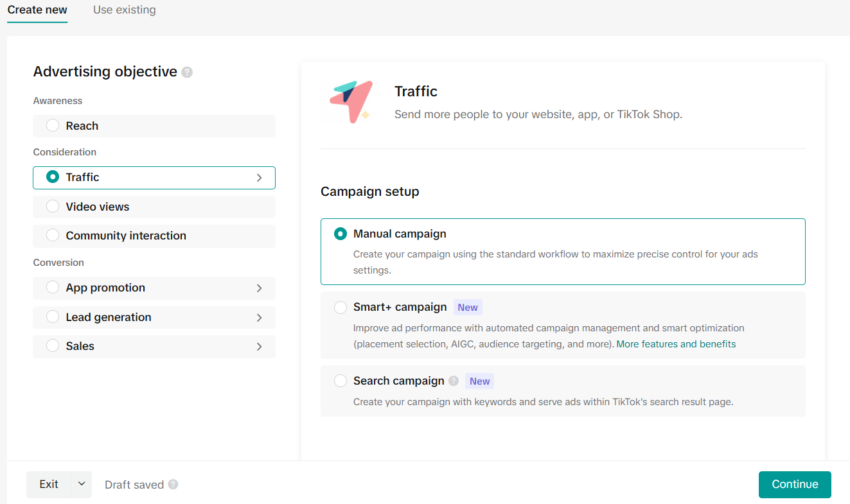Image resolution: width=850 pixels, height=504 pixels.
Task: Open the More features and benefits link
Action: [676, 344]
